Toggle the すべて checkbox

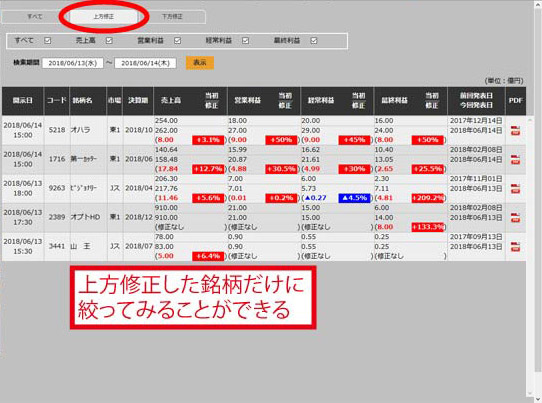click(48, 40)
